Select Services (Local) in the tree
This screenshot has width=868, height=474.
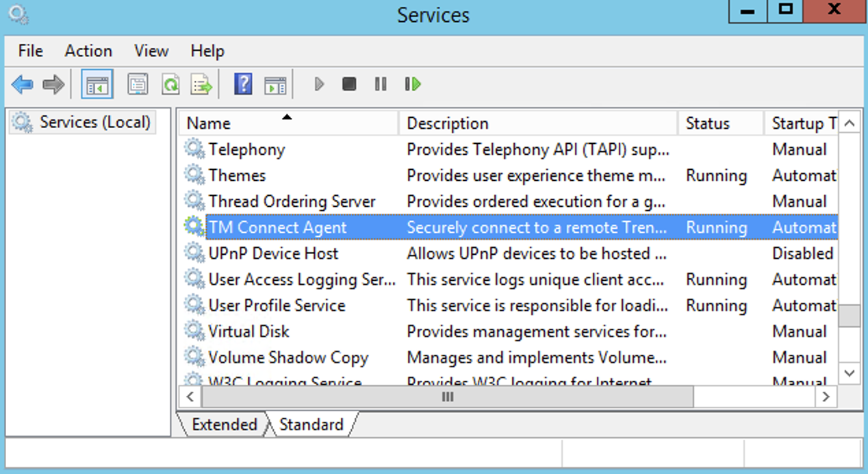click(x=94, y=123)
